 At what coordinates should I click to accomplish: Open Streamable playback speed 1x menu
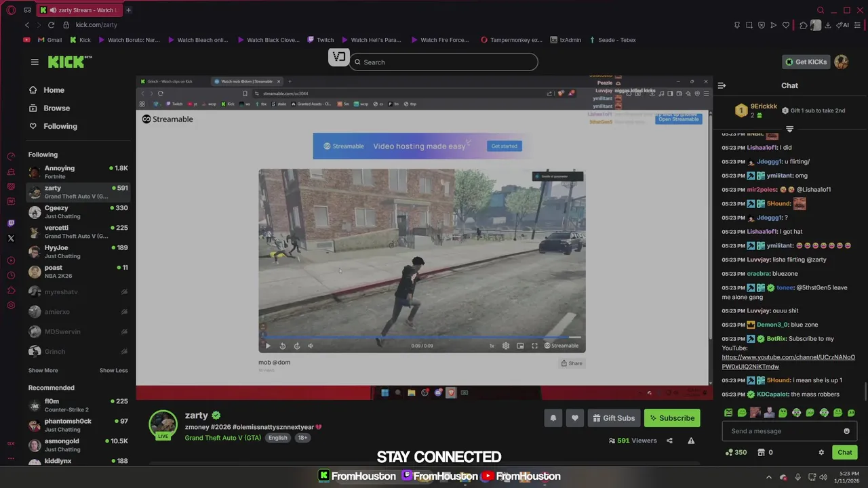click(492, 346)
